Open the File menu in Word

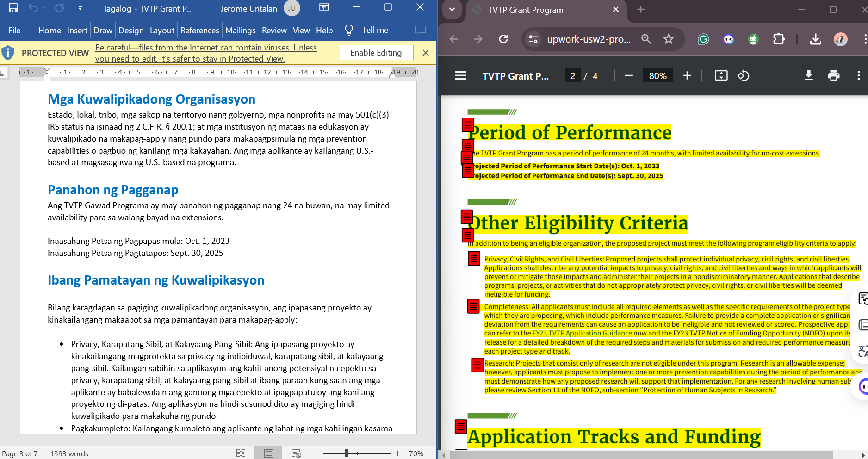14,30
